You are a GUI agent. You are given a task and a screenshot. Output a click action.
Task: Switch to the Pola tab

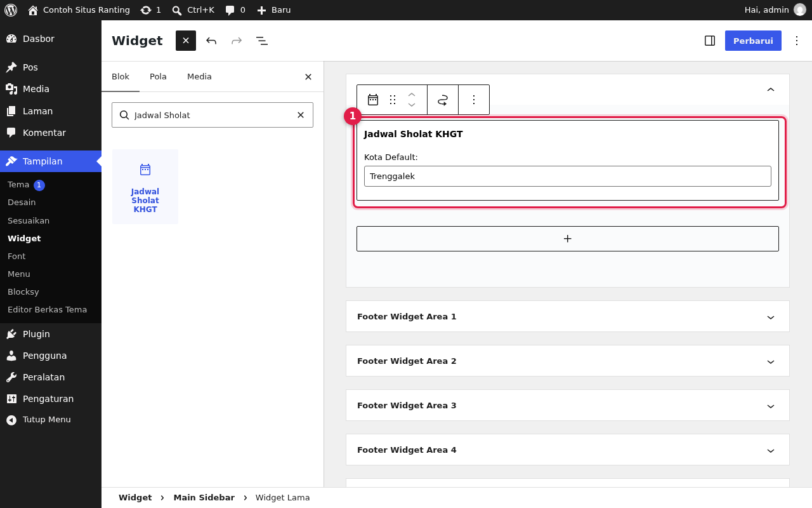point(158,77)
